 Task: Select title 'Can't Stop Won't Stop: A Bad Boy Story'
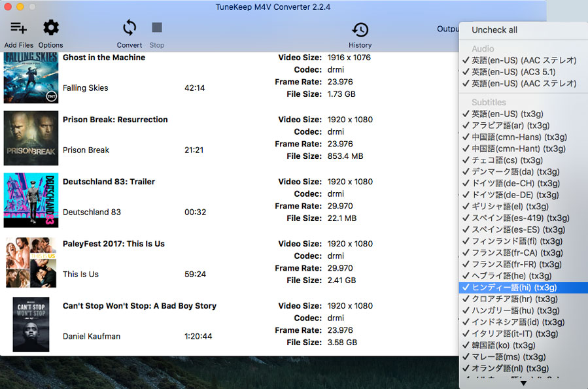[x=139, y=306]
